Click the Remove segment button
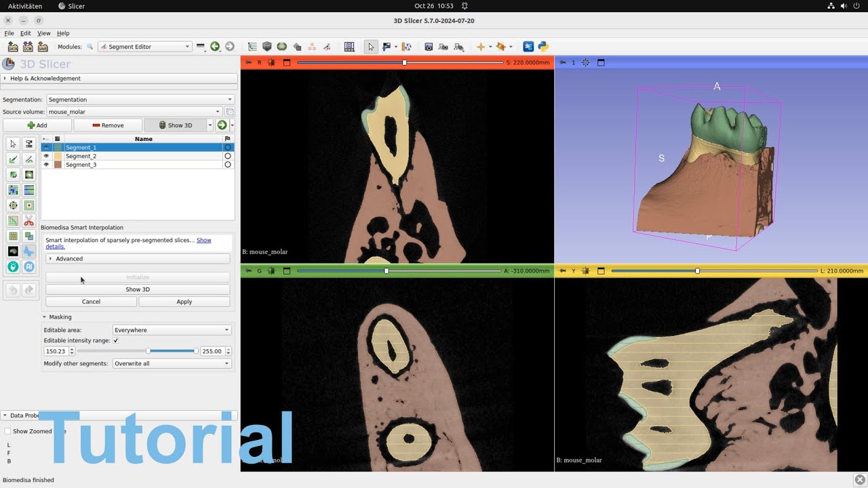 (x=108, y=125)
